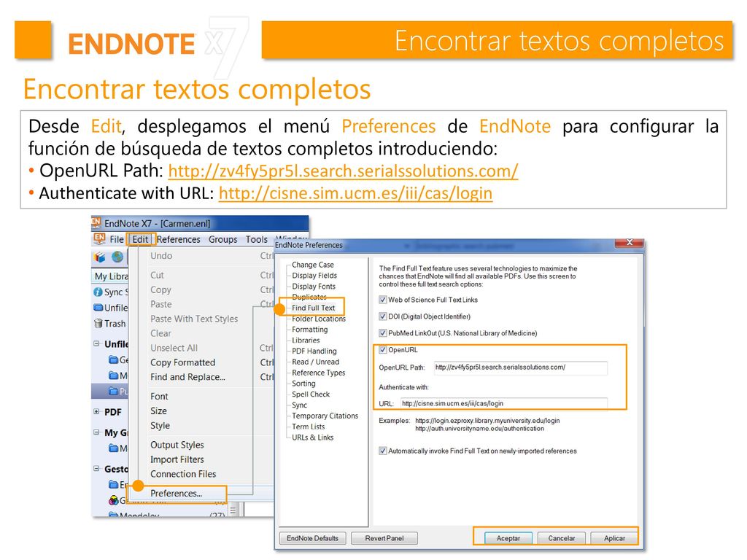Select Find Full Text preferences category
The image size is (747, 560).
314,308
